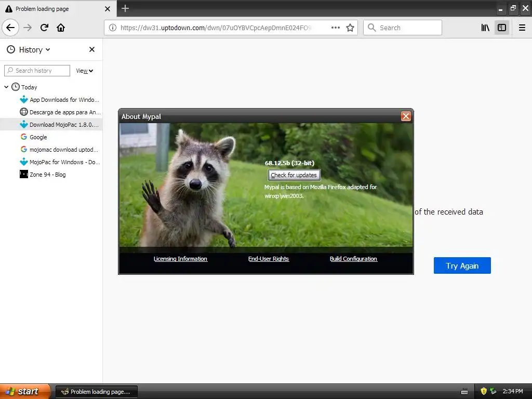The width and height of the screenshot is (532, 399).
Task: Open Licensing Information link
Action: [x=180, y=259]
